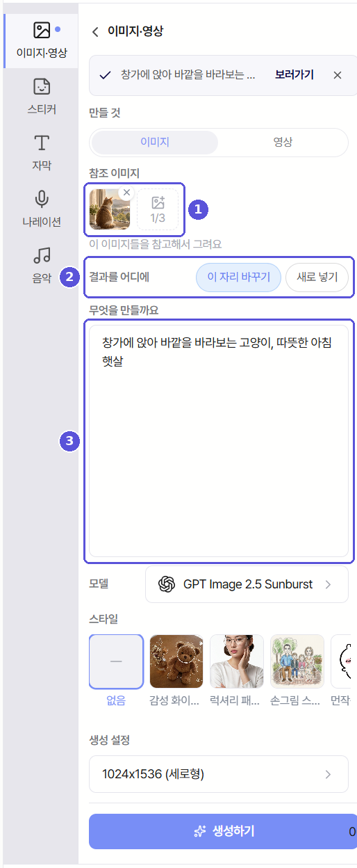Click the checkmark icon in the notification
357x868 pixels.
tap(105, 74)
